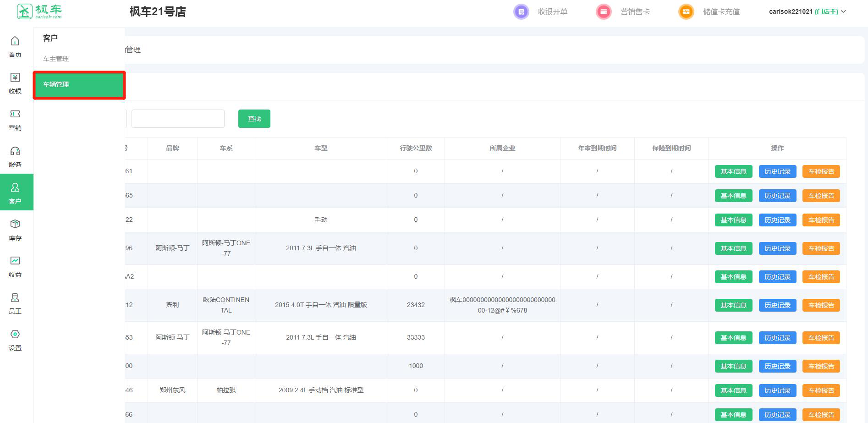This screenshot has width=868, height=423.
Task: Click 车检报告 for the 郑州东风 row
Action: [x=821, y=390]
